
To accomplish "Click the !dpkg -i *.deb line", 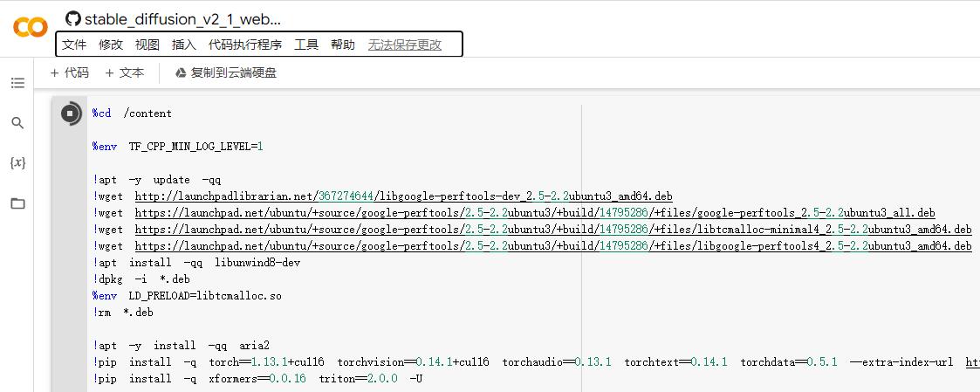I will pos(141,279).
